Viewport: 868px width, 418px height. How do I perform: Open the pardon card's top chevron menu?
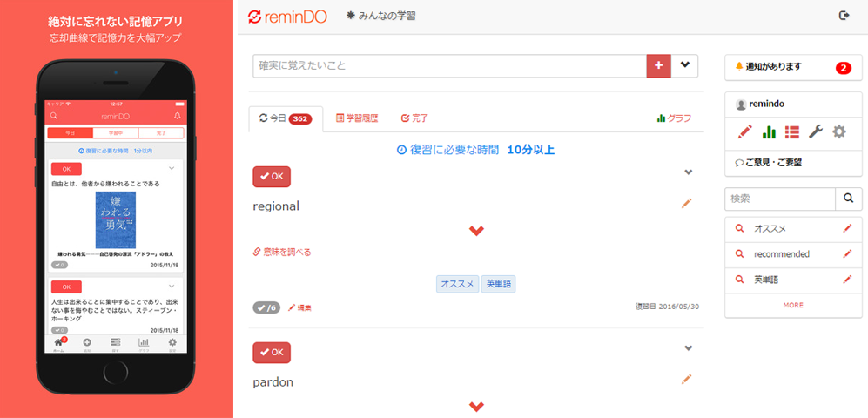[x=689, y=348]
